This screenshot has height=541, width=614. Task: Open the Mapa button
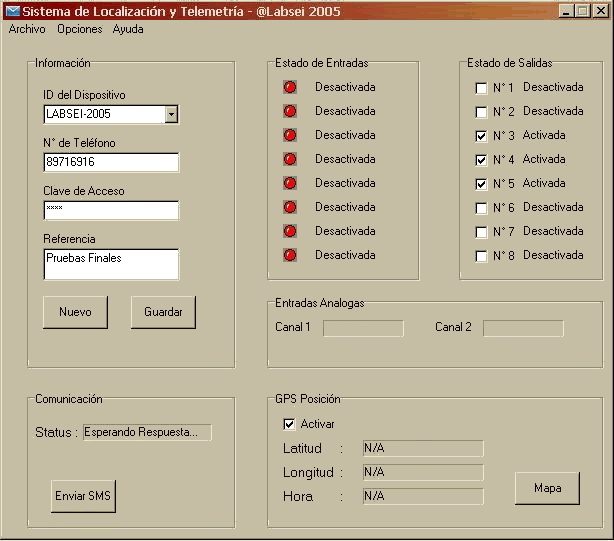(x=547, y=488)
